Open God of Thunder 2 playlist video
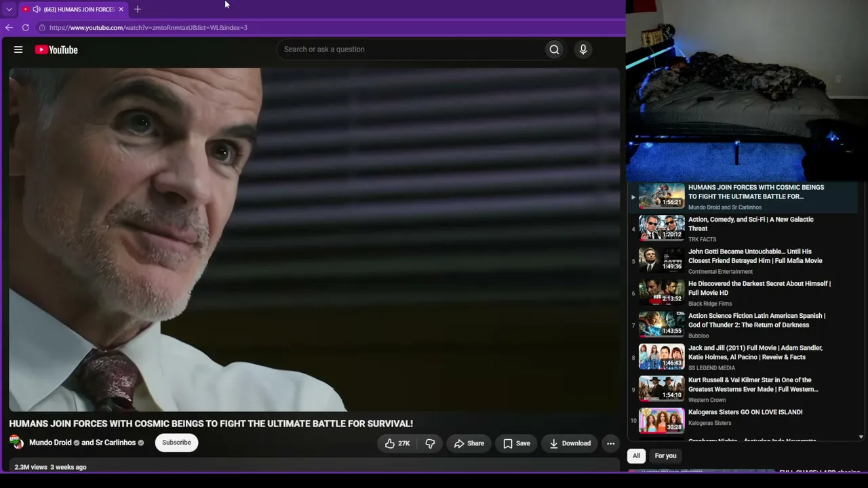This screenshot has height=488, width=868. tap(757, 320)
